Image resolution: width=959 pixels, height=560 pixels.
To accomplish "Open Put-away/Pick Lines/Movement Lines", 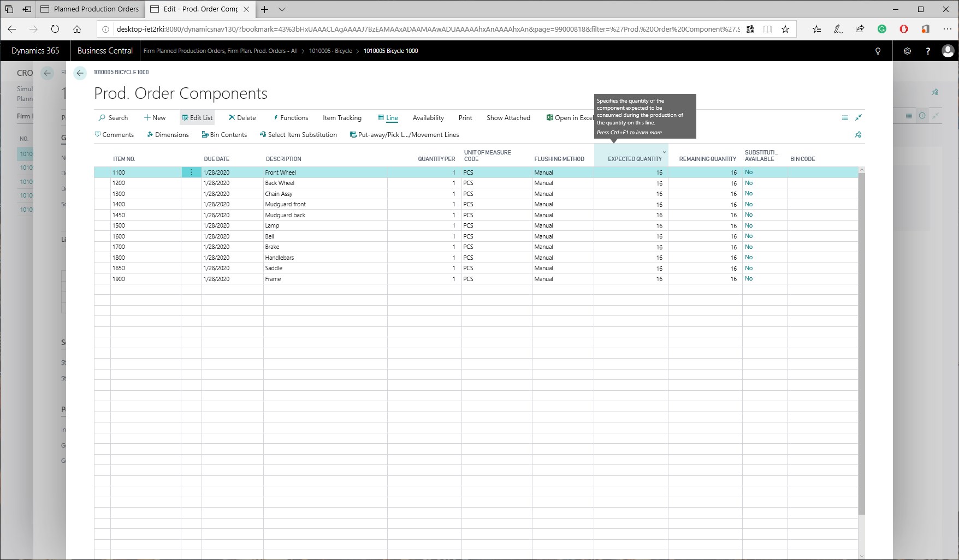I will (x=405, y=135).
